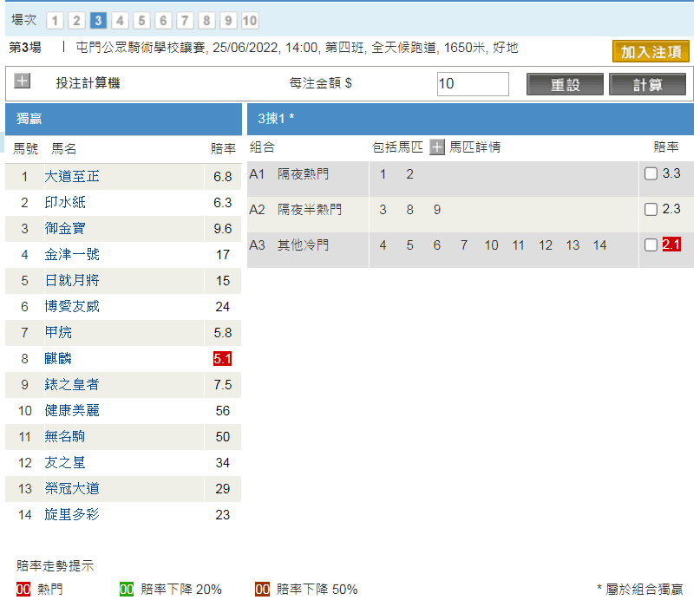Tick the A1 隔夜熱門 checkbox
The width and height of the screenshot is (700, 613).
(651, 174)
